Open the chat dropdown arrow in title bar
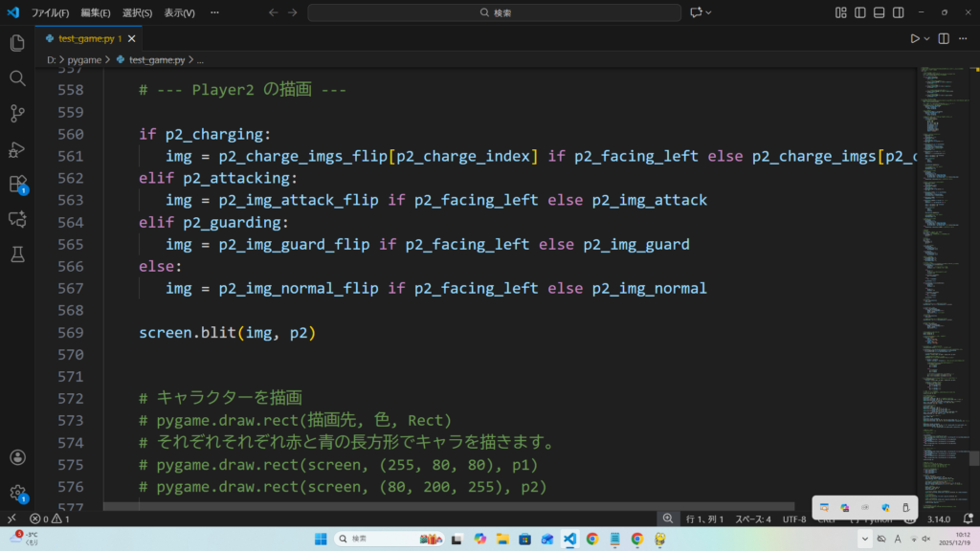 pyautogui.click(x=710, y=12)
